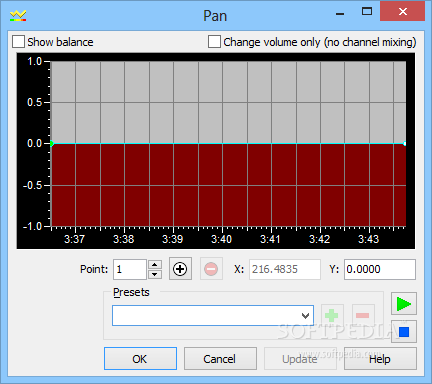Screen dimensions: 432x384
Task: Start preview with green play button
Action: click(404, 304)
